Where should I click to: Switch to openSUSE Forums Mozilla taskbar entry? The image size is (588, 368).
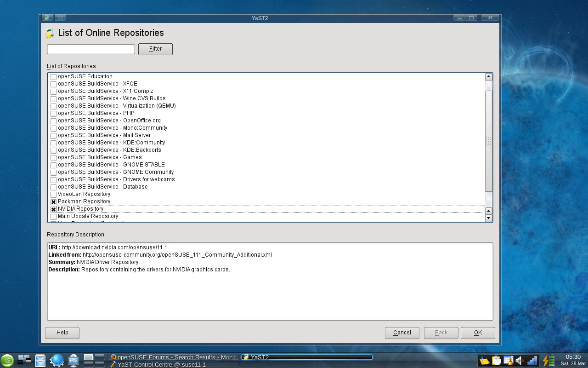coord(174,357)
